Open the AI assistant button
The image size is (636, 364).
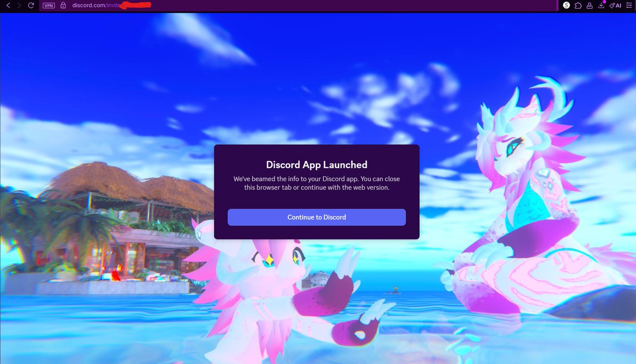615,5
